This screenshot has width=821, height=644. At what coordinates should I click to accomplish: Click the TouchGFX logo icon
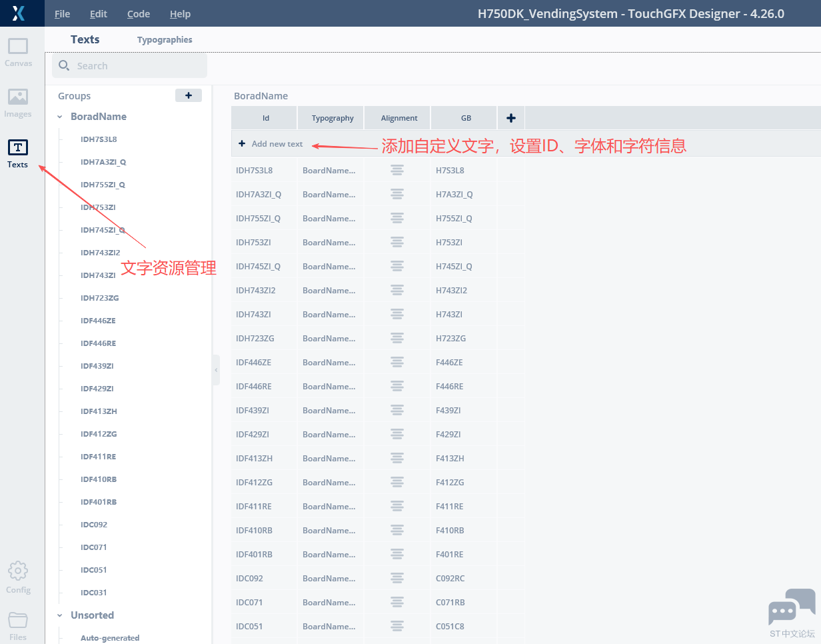(x=19, y=13)
